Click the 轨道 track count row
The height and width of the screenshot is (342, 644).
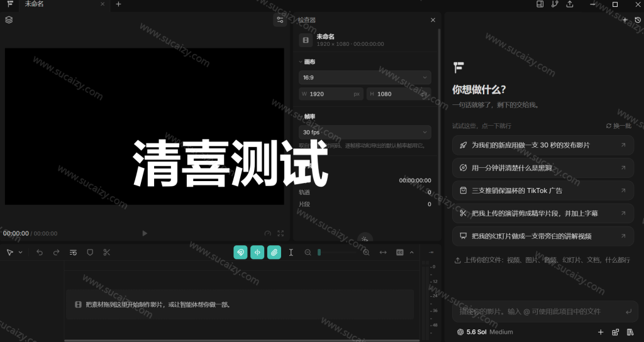click(x=365, y=192)
